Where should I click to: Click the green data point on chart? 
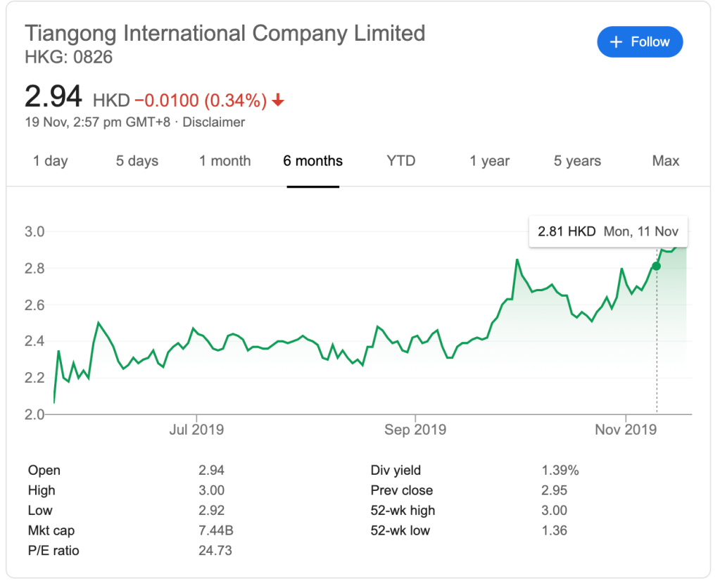coord(656,266)
